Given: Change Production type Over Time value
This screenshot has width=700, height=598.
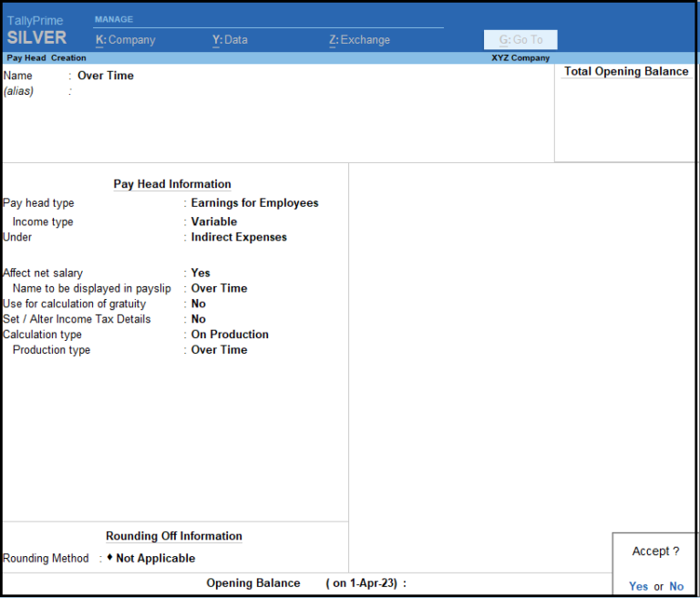Looking at the screenshot, I should tap(219, 350).
